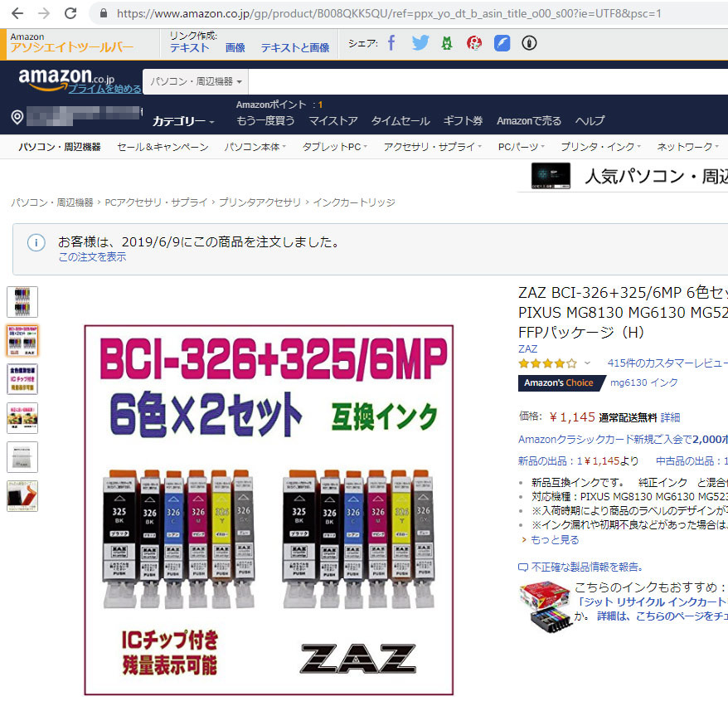
Task: Open the ジット リサイクル インクカートリッジ recommendation link
Action: tap(651, 601)
